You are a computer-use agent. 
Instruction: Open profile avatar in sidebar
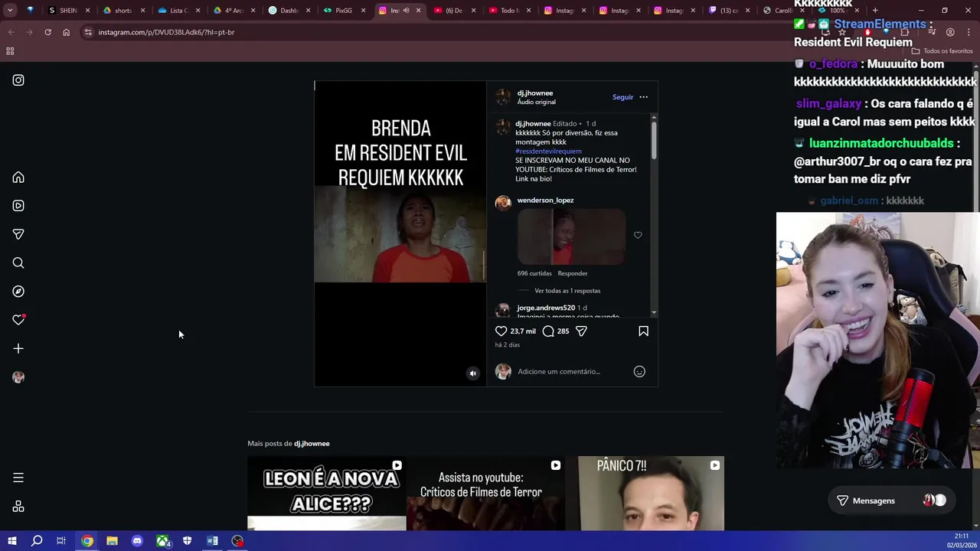point(18,377)
